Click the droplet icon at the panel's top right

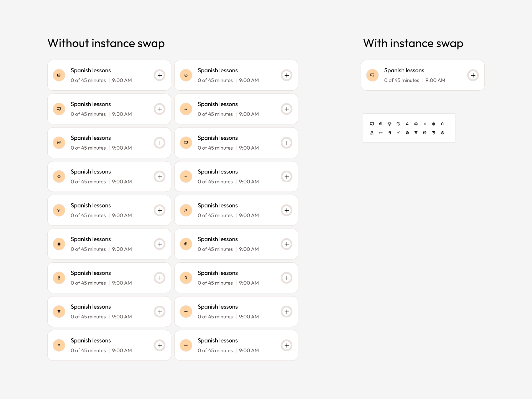442,124
